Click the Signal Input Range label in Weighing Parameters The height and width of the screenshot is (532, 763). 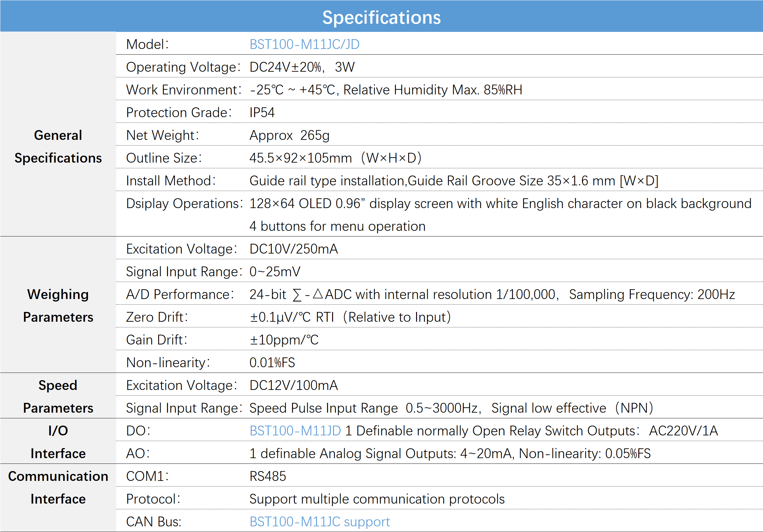(184, 272)
